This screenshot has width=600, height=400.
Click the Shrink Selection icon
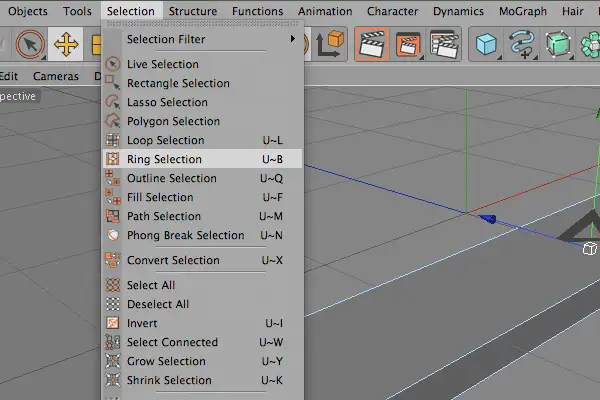coord(112,380)
